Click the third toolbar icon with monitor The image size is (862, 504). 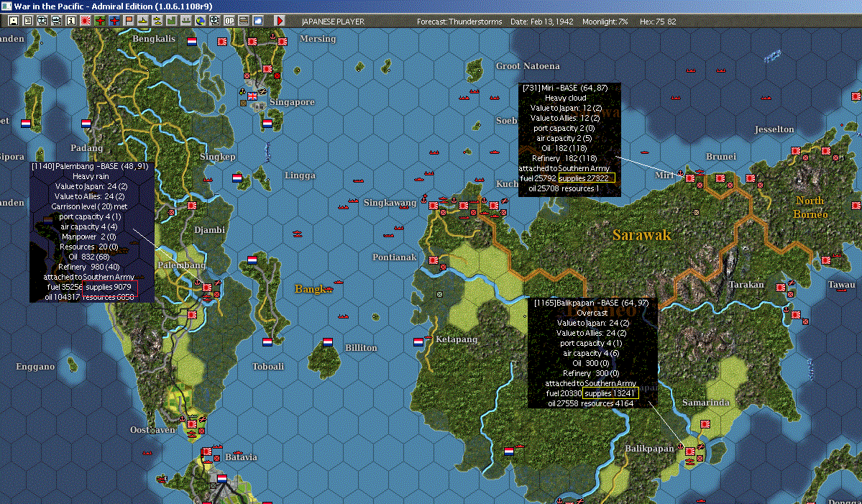click(42, 21)
